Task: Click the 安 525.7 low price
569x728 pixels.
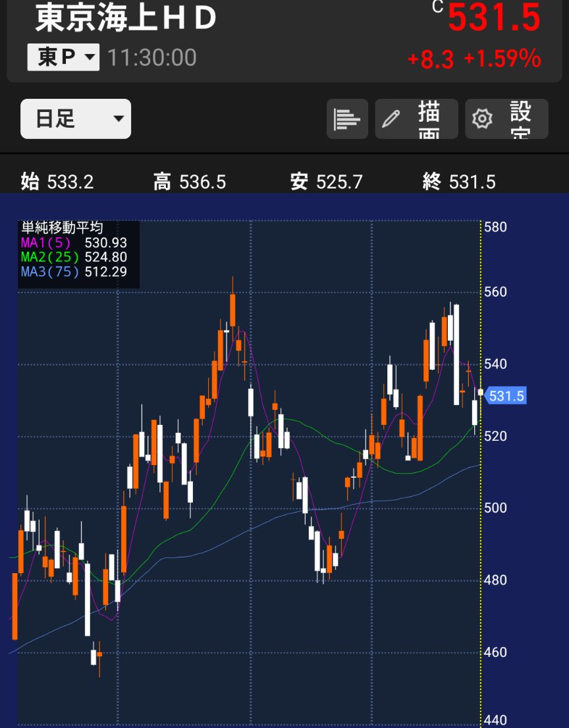Action: [326, 182]
